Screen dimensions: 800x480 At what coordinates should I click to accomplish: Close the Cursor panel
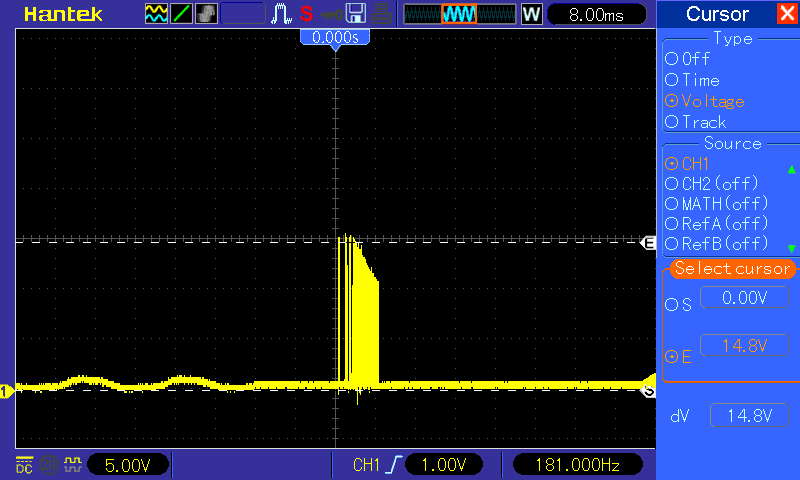787,14
